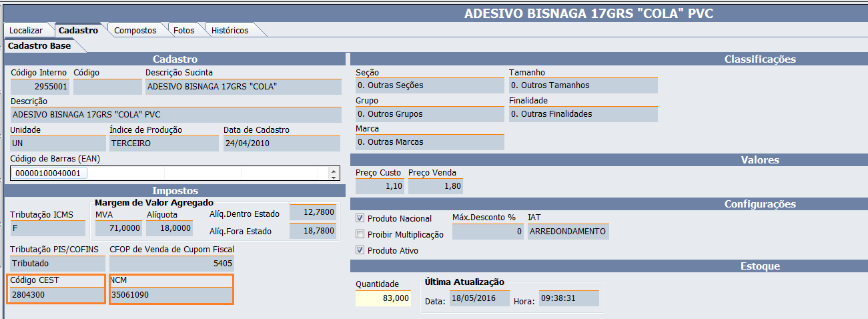Open the Históricos tab
Screen dimensions: 868x319
click(230, 30)
